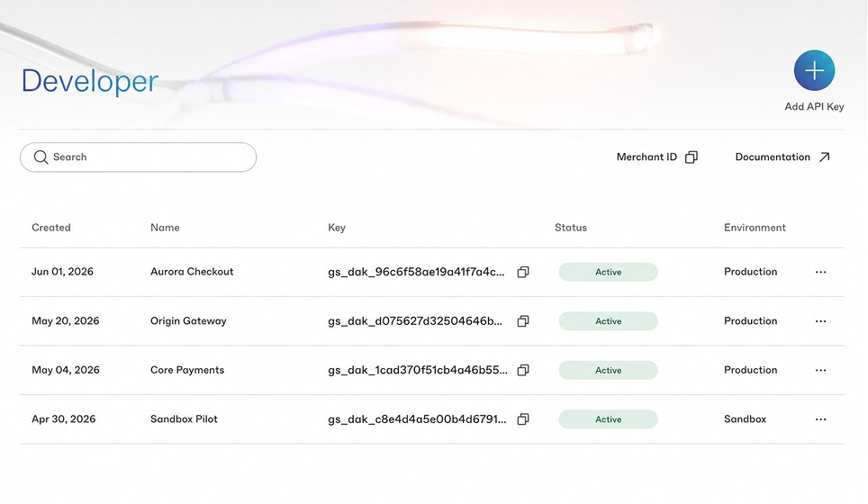Click Active status badge for Core Payments
This screenshot has height=504, width=868.
pyautogui.click(x=608, y=370)
